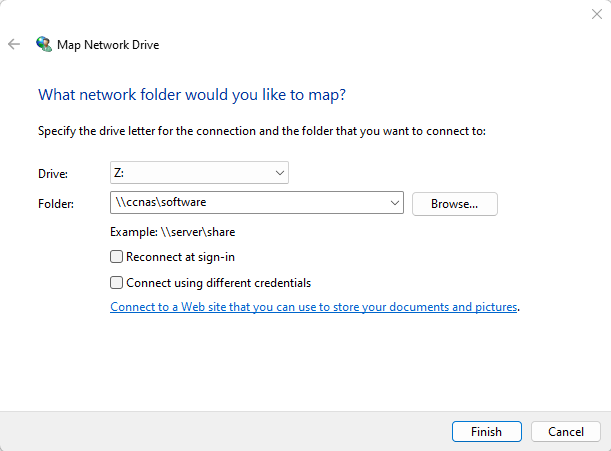
Task: Click the "Drive:" label
Action: pos(52,174)
